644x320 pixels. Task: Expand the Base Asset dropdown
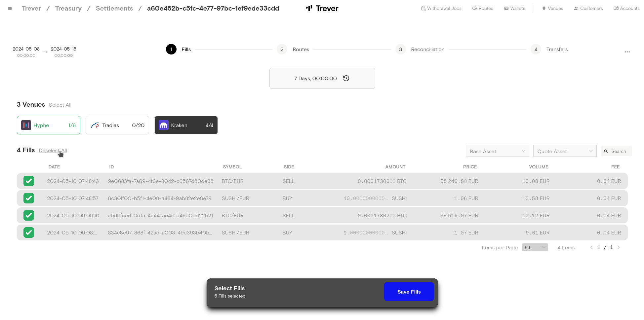coord(497,151)
